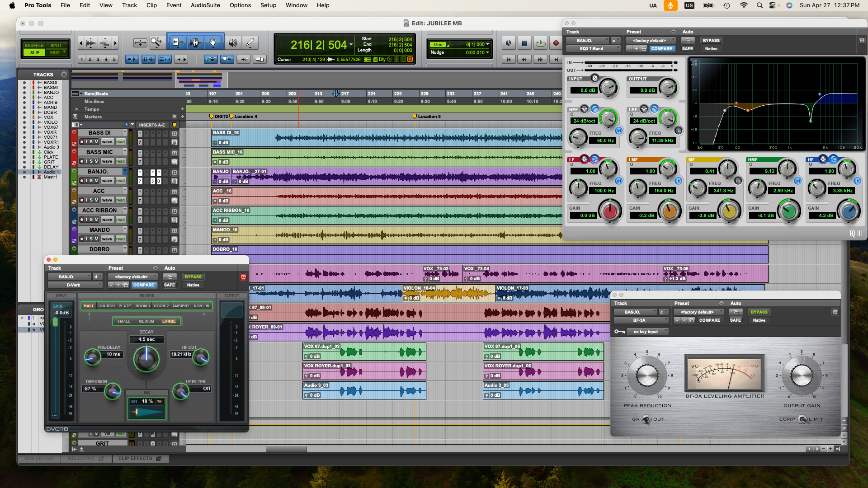Bypass the D-Verb plugin
This screenshot has height=488, width=868.
[193, 277]
